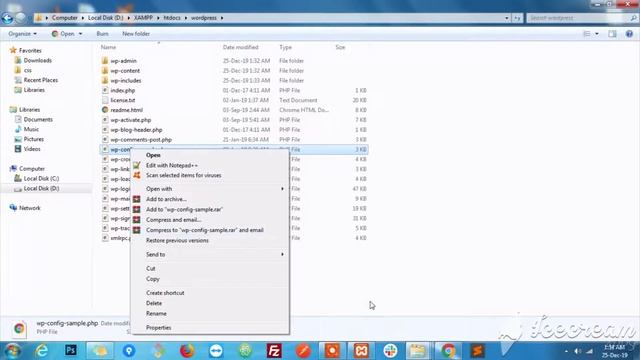This screenshot has width=640, height=360.
Task: Select XAMPP in the address breadcrumb
Action: coord(143,18)
